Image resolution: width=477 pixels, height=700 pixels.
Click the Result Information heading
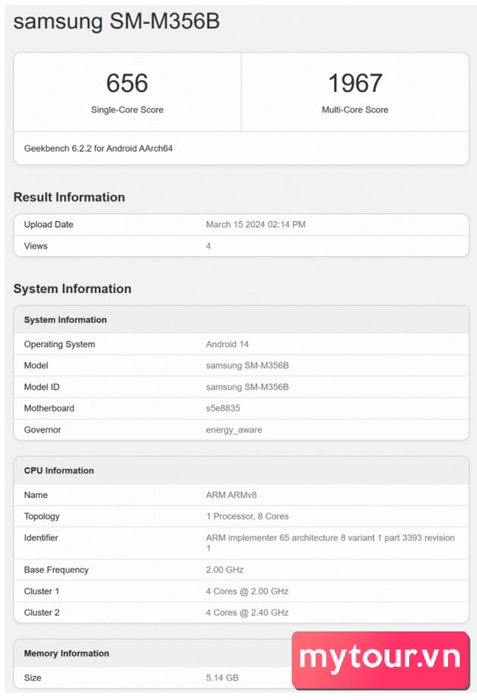tap(69, 197)
